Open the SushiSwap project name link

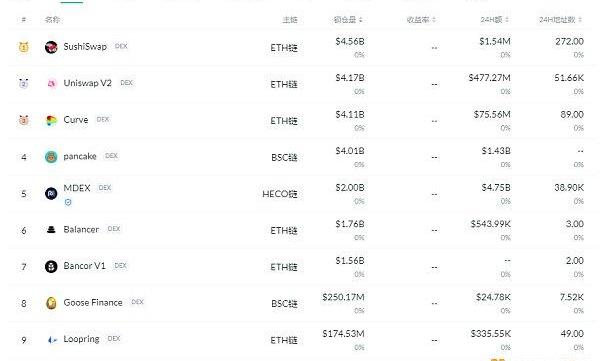85,46
